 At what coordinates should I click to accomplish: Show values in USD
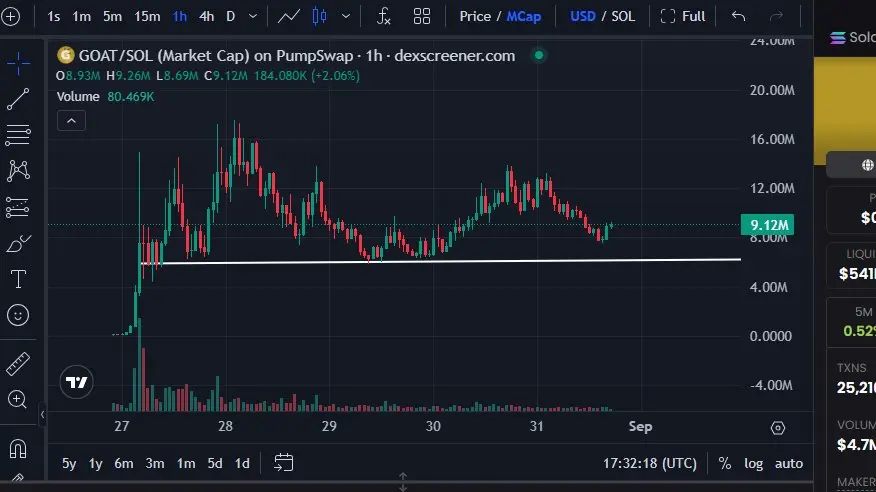click(x=583, y=17)
